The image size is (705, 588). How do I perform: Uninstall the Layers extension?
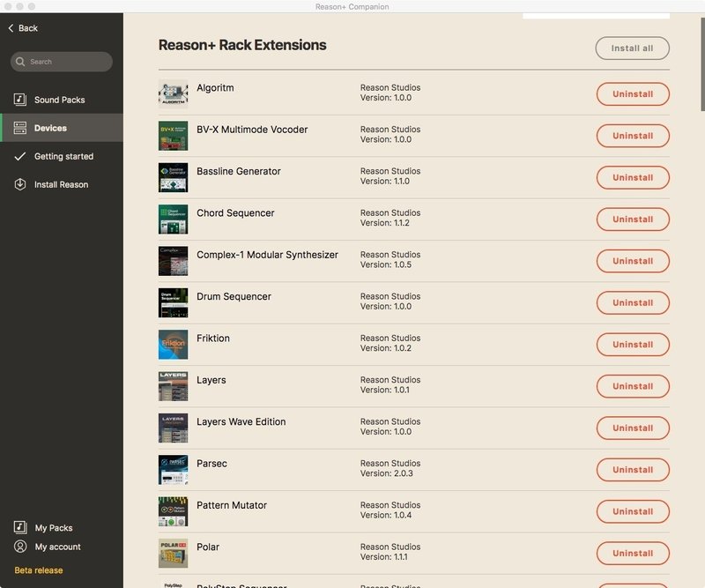click(633, 386)
